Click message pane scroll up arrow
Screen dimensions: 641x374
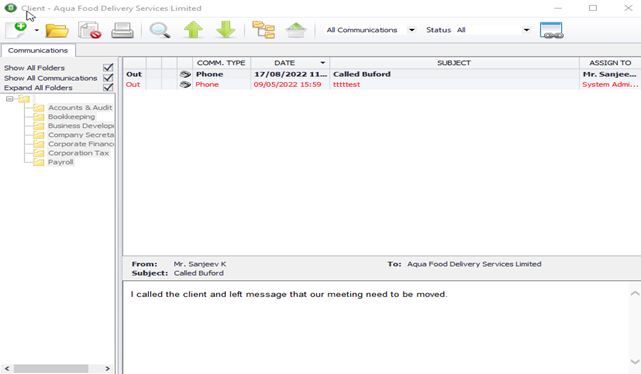click(x=635, y=293)
